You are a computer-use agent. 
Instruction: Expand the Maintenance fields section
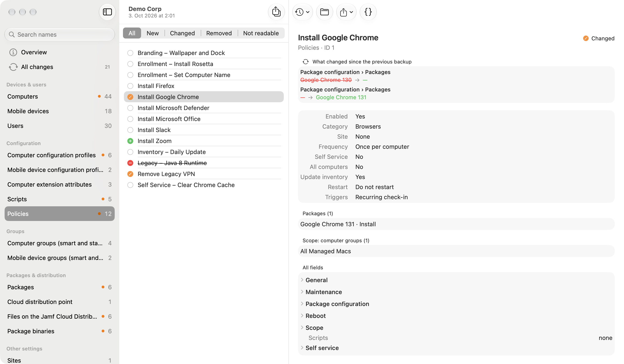(302, 292)
